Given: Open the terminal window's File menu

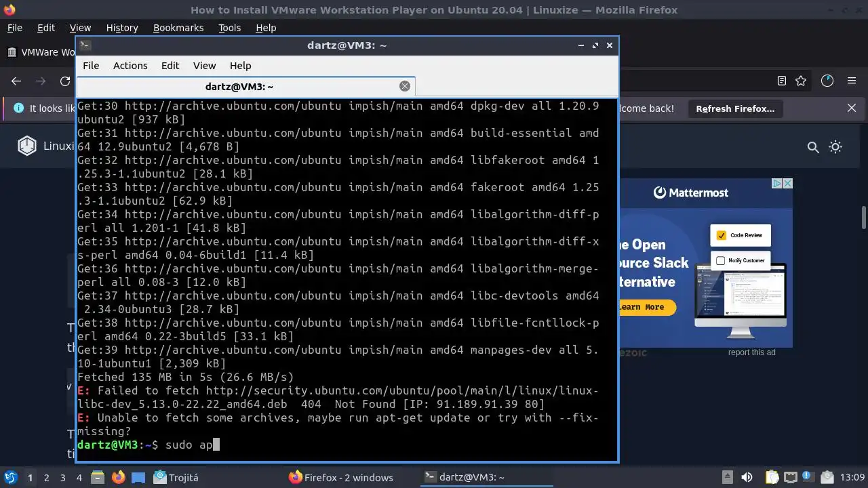Looking at the screenshot, I should [91, 66].
